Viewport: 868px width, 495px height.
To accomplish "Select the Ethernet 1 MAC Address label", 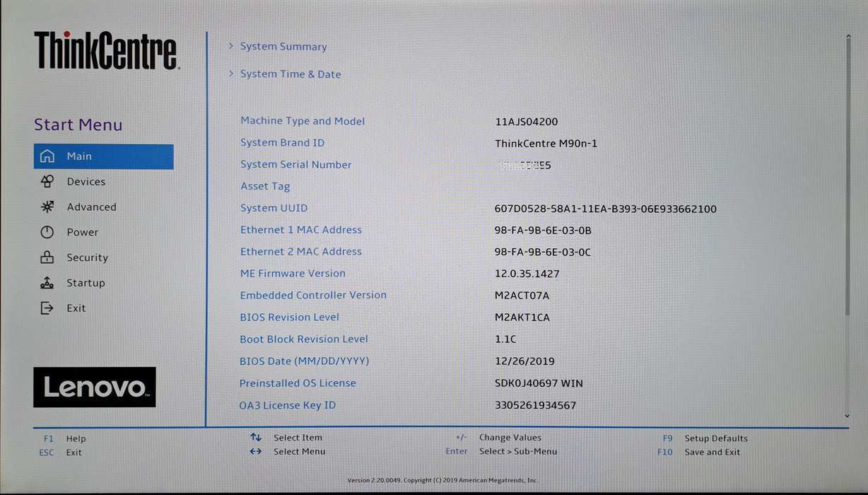I will (x=301, y=230).
